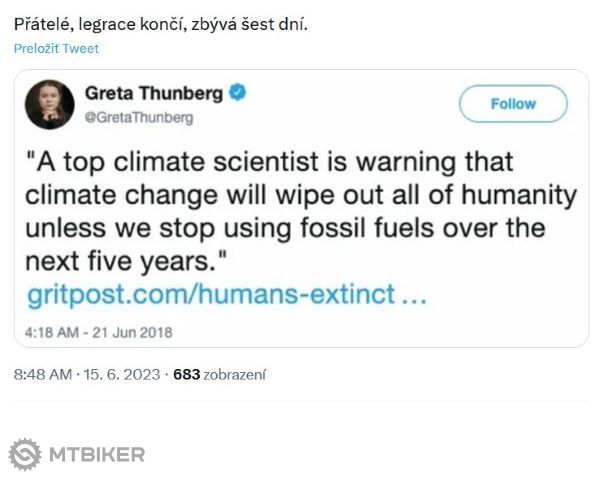This screenshot has width=600, height=478.
Task: Click the '683' view count number
Action: click(187, 375)
